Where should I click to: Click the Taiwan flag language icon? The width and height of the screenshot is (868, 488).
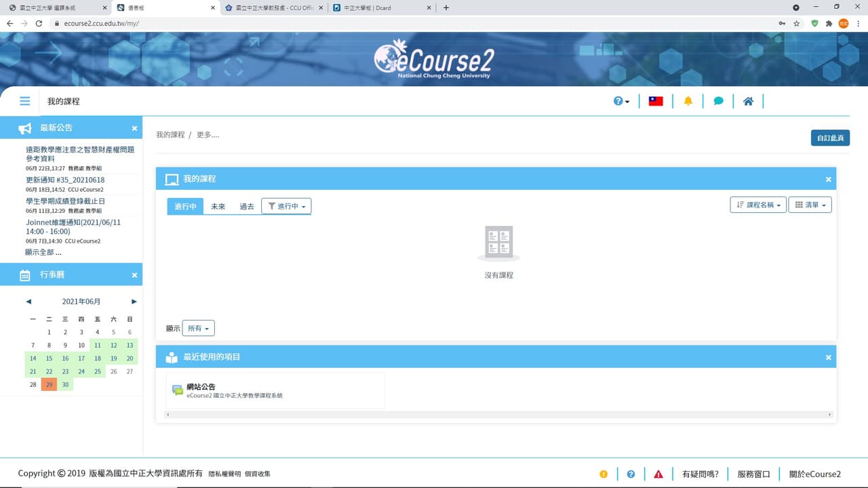pos(655,100)
